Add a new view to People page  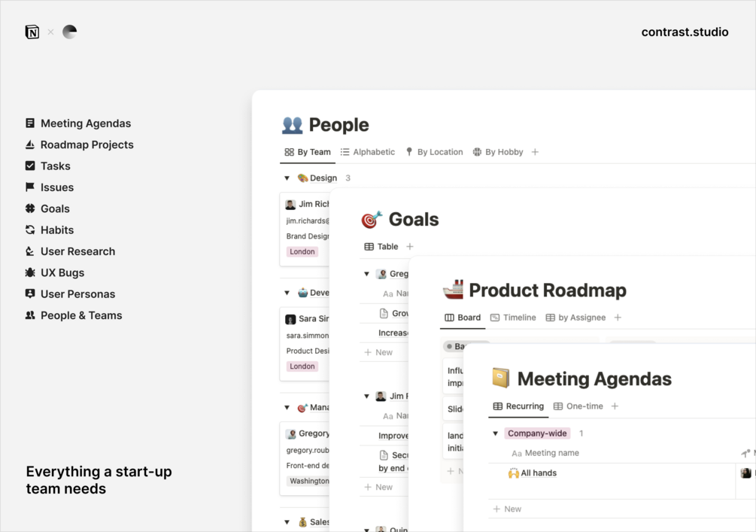coord(535,152)
